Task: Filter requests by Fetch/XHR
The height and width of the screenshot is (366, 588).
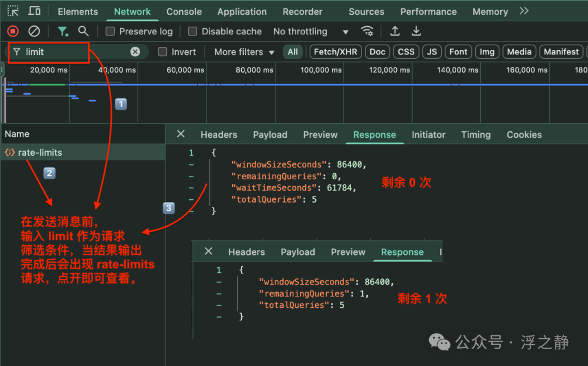Action: click(x=335, y=52)
